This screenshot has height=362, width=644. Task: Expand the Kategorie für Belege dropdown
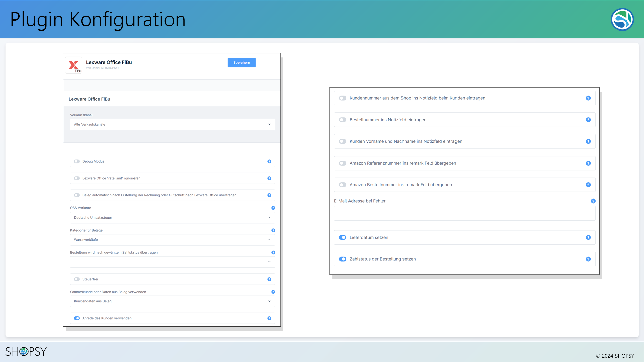172,240
